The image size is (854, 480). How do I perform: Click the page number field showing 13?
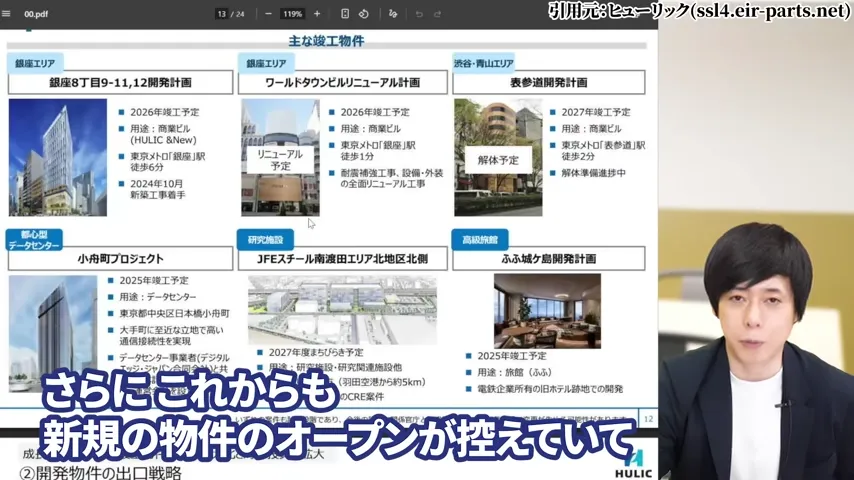[x=221, y=14]
